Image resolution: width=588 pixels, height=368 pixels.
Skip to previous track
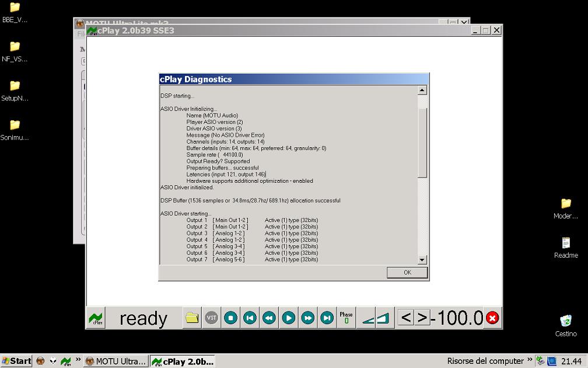tap(250, 318)
